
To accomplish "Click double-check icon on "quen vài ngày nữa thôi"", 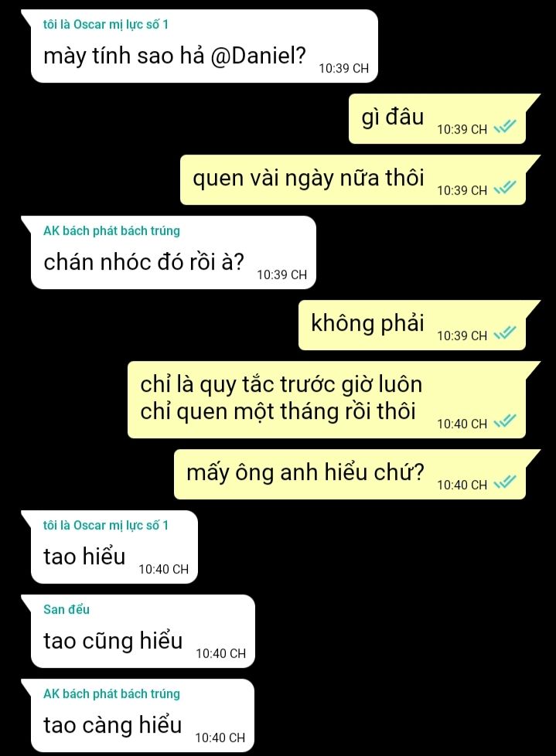I will pos(505,187).
